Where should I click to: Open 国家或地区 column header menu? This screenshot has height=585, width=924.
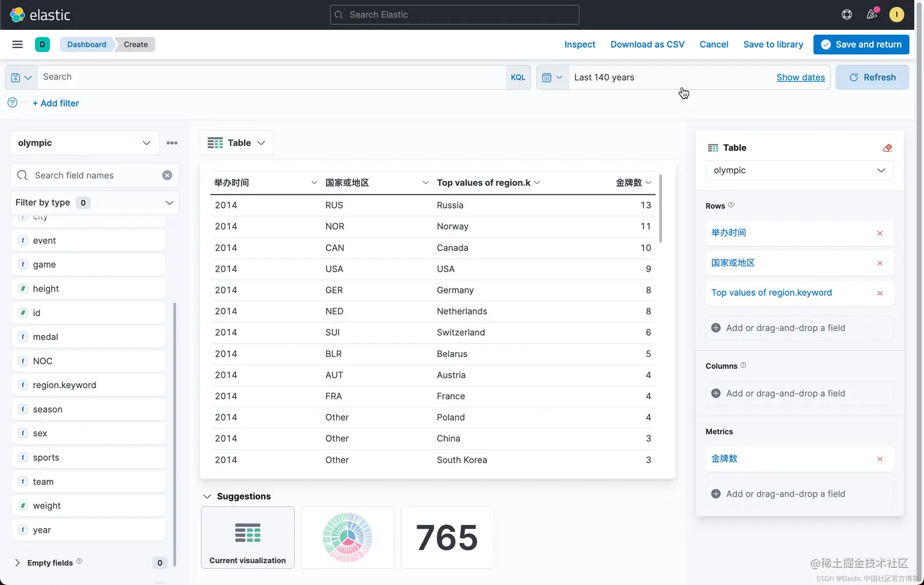pyautogui.click(x=425, y=183)
